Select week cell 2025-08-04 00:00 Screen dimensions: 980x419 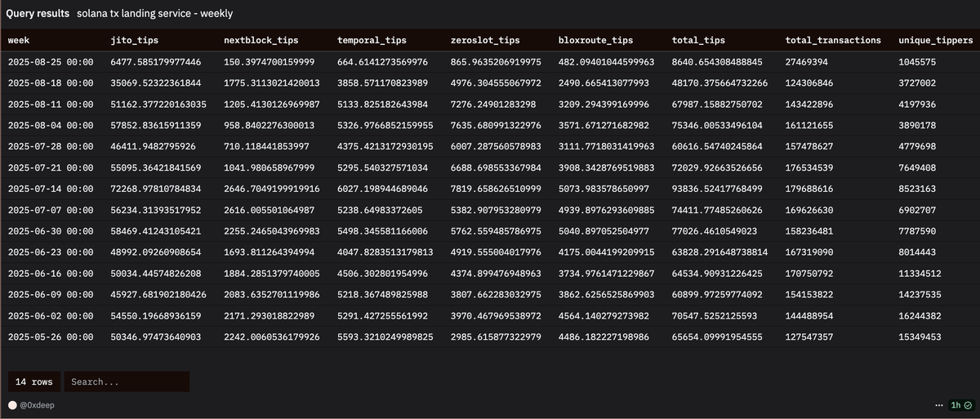(51, 126)
